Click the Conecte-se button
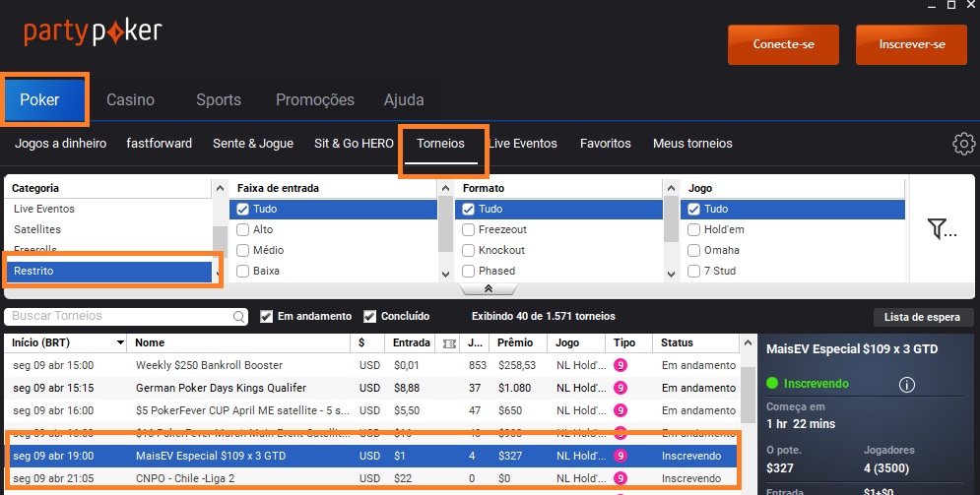980x495 pixels. coord(783,44)
